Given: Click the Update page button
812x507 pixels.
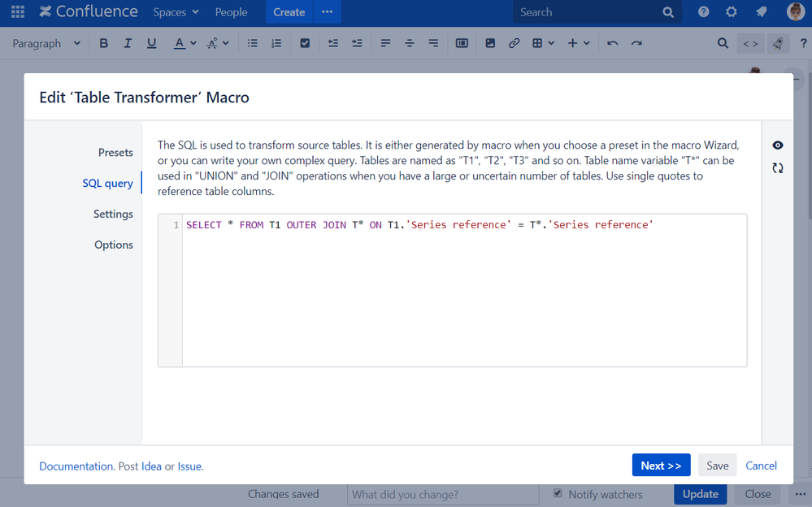Looking at the screenshot, I should (700, 494).
